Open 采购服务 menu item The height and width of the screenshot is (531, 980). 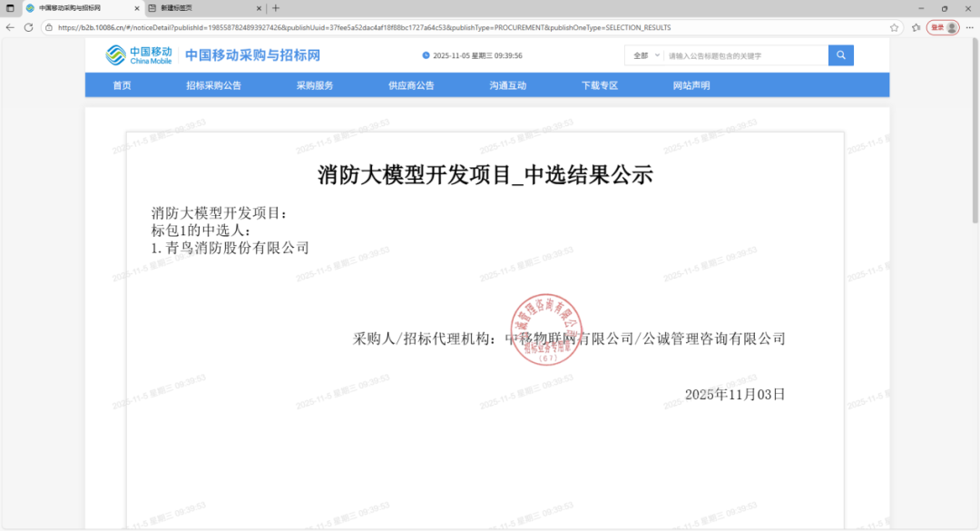[x=315, y=85]
